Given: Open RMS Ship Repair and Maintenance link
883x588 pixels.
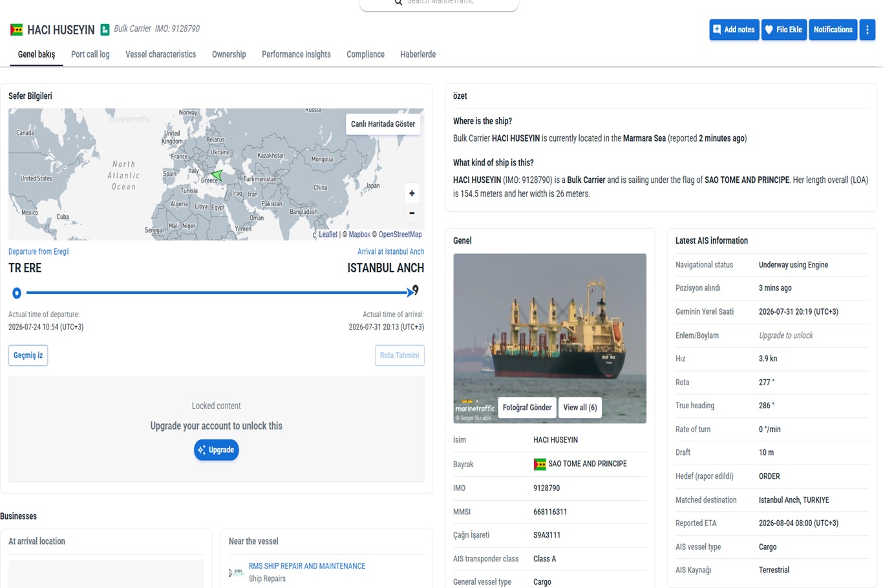Looking at the screenshot, I should click(x=307, y=566).
